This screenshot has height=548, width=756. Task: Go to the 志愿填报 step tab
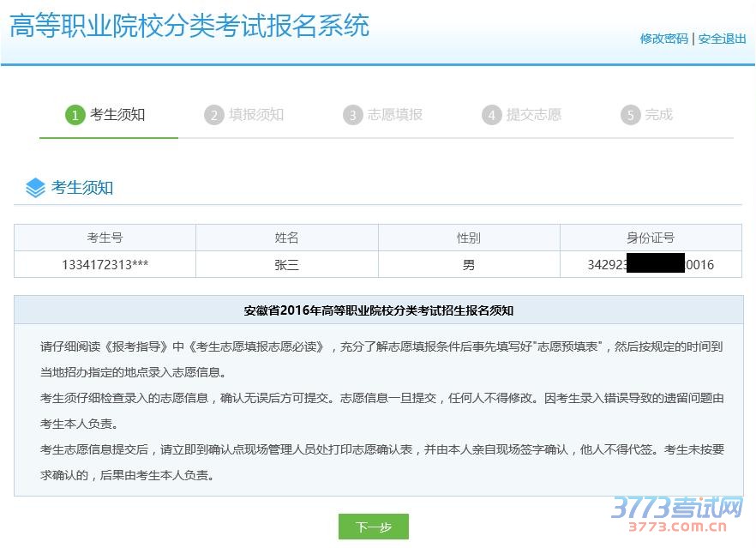tap(394, 115)
